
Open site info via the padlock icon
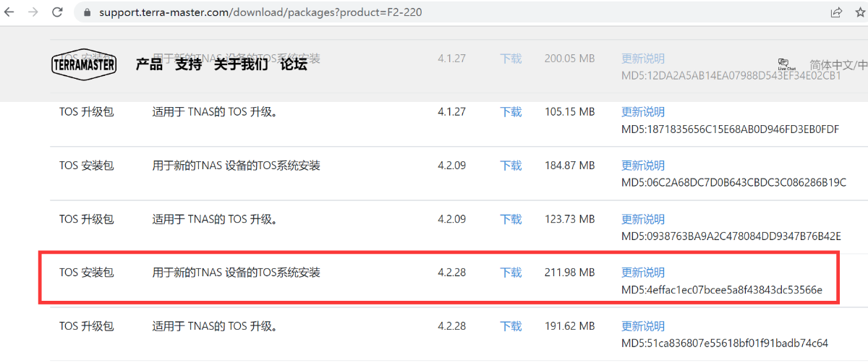point(87,13)
